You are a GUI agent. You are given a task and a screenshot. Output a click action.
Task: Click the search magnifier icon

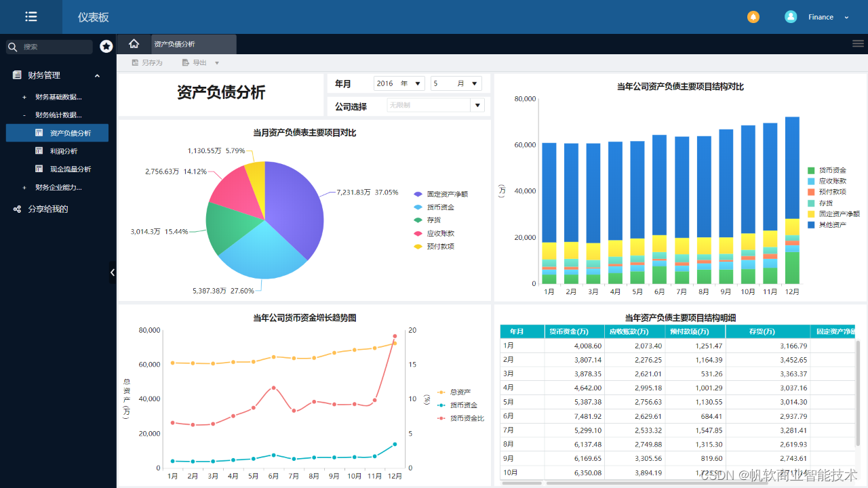12,47
